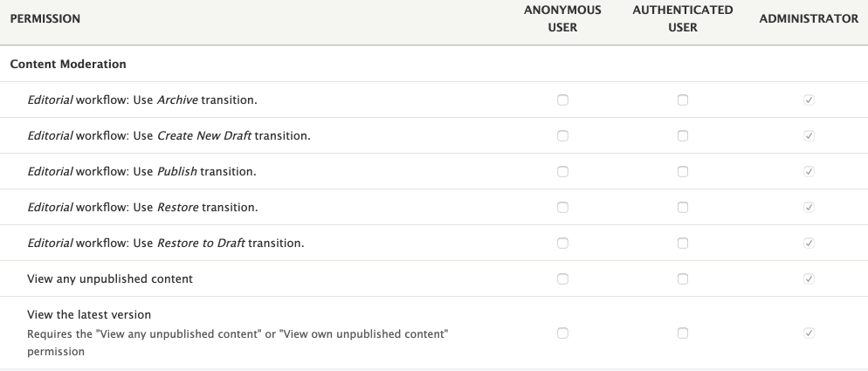Toggle Publish transition for Administrator
The image size is (868, 371).
(x=809, y=172)
